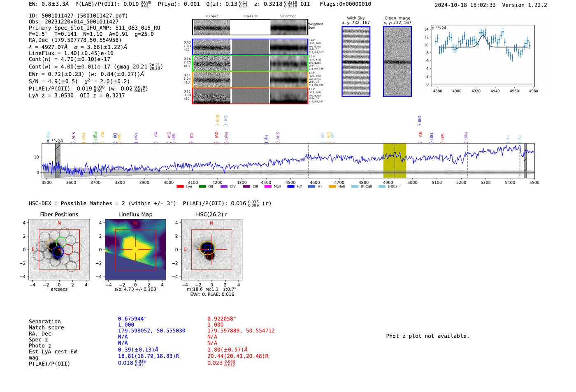
Task: Open the Fiber Positions plot
Action: pyautogui.click(x=59, y=250)
